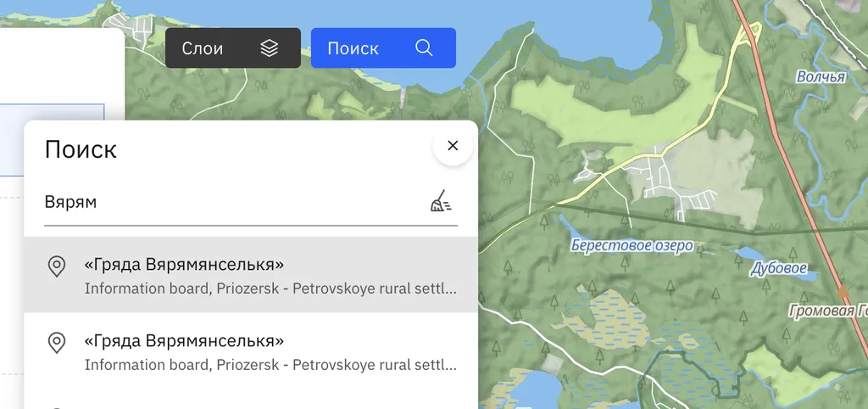Close the Поиск search panel
Screen dimensions: 868x409
click(453, 146)
